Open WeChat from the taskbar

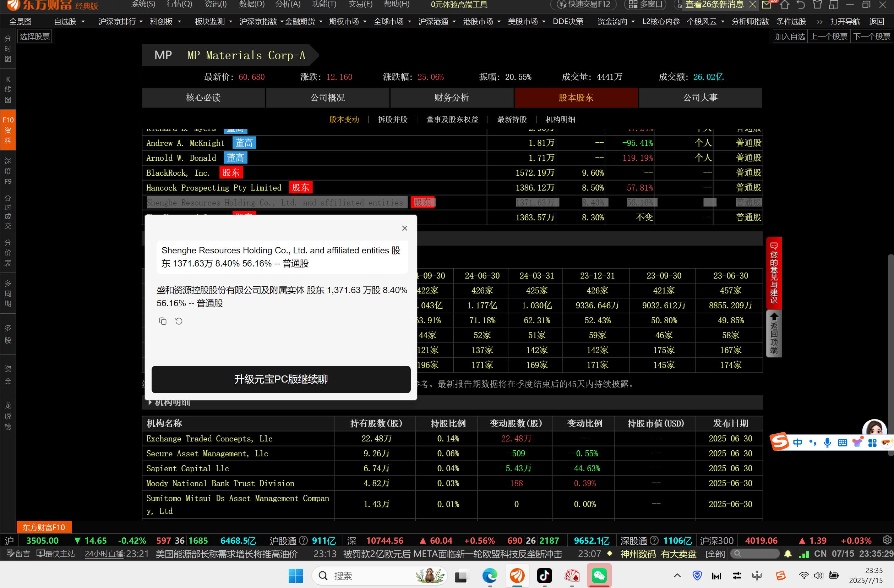pos(599,576)
